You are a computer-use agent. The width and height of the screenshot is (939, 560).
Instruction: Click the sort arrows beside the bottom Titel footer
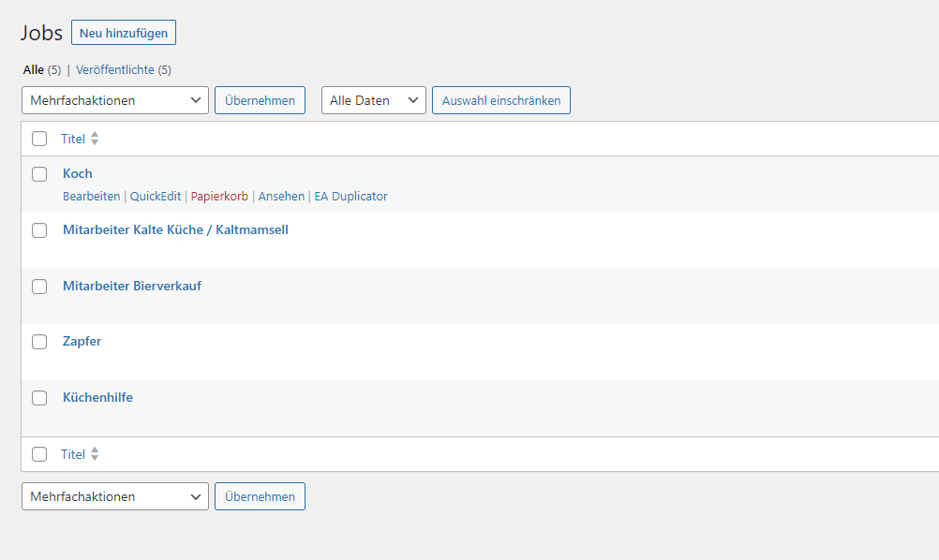click(x=95, y=454)
